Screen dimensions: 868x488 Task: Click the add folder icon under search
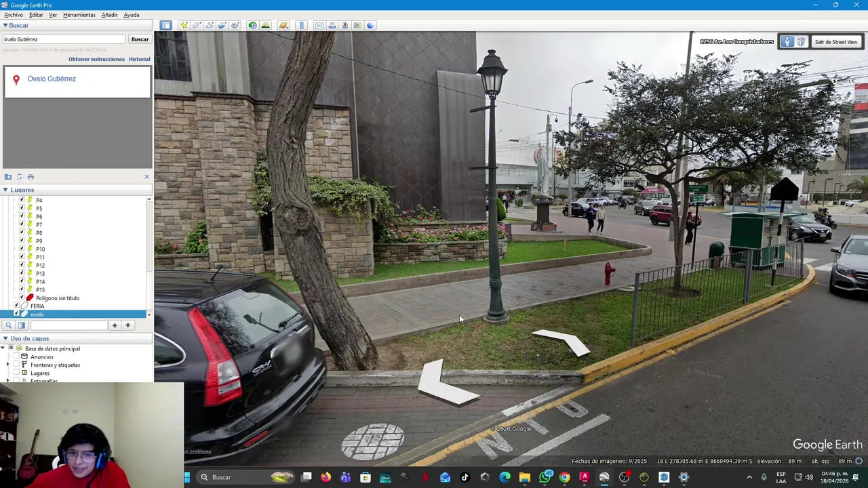coord(8,177)
